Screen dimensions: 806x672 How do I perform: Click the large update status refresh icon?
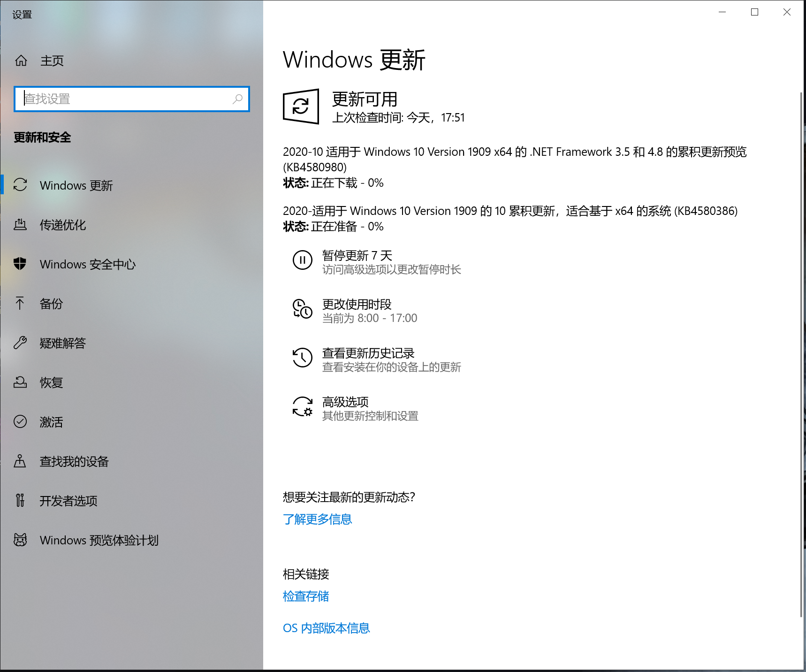point(301,107)
